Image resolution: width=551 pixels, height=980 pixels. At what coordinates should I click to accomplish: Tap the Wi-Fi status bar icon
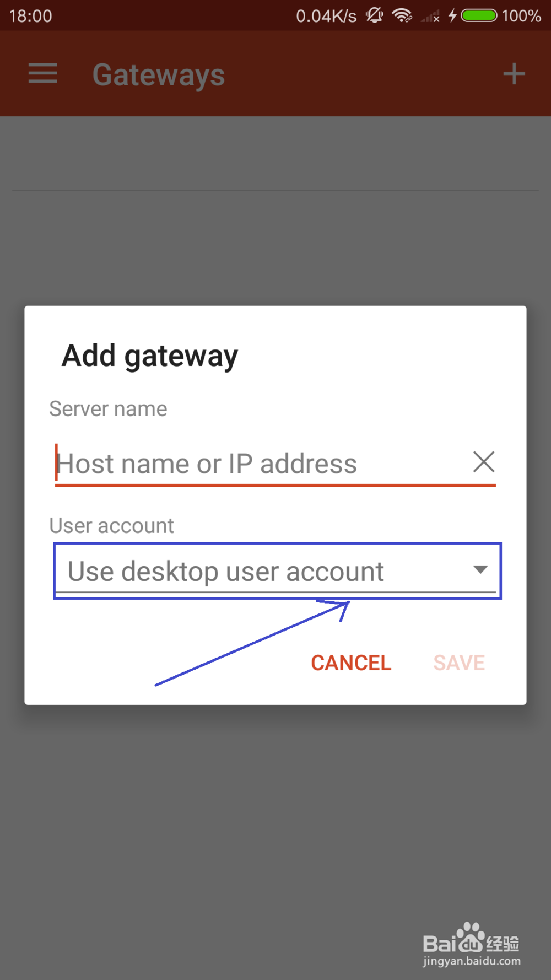click(x=402, y=15)
